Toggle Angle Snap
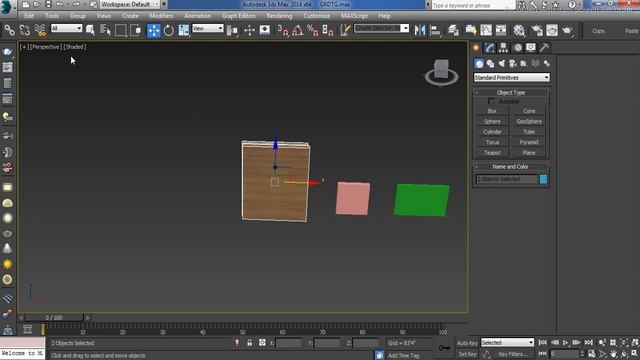The image size is (640, 360). pos(298,30)
